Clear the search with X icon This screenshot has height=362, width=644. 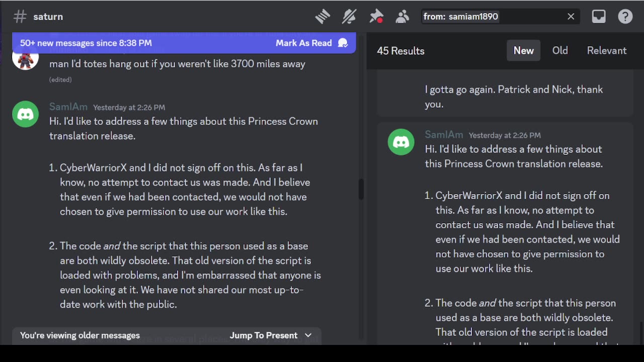(x=571, y=17)
